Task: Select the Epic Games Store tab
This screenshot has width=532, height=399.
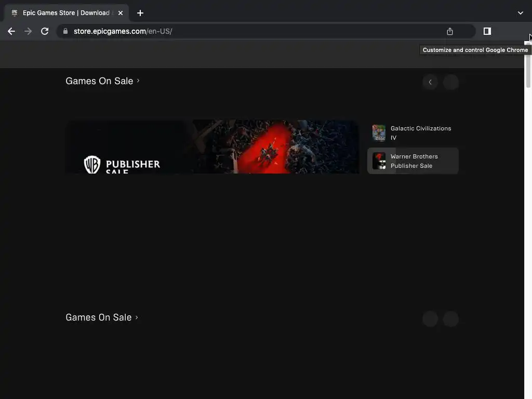Action: click(66, 13)
